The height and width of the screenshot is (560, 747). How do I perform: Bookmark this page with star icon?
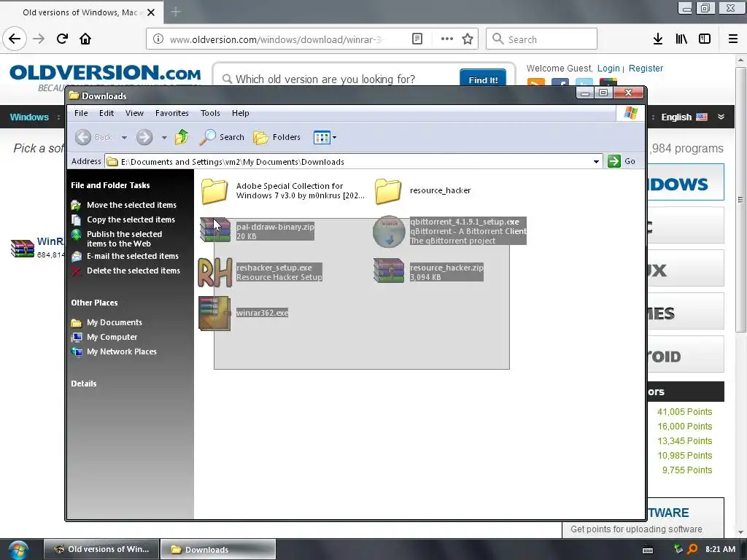click(468, 39)
